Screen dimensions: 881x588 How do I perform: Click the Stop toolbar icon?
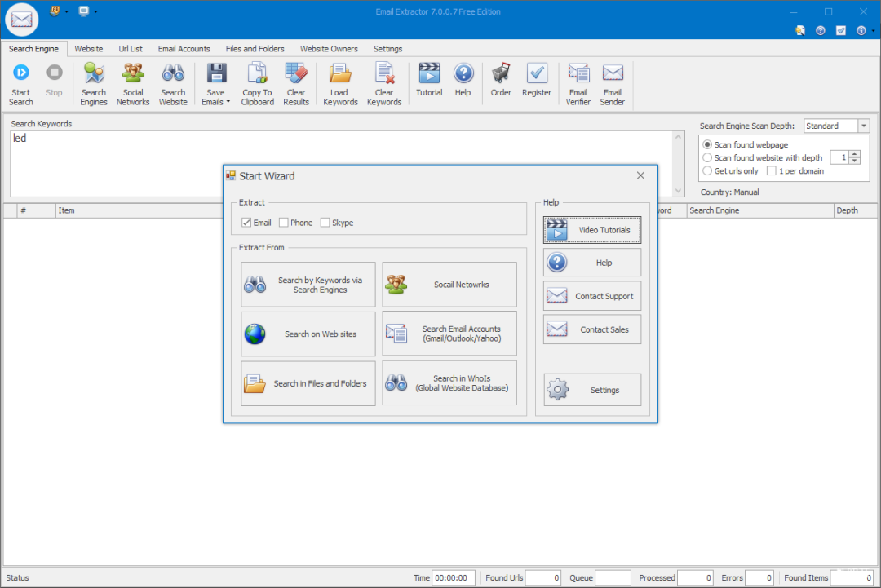(x=54, y=73)
